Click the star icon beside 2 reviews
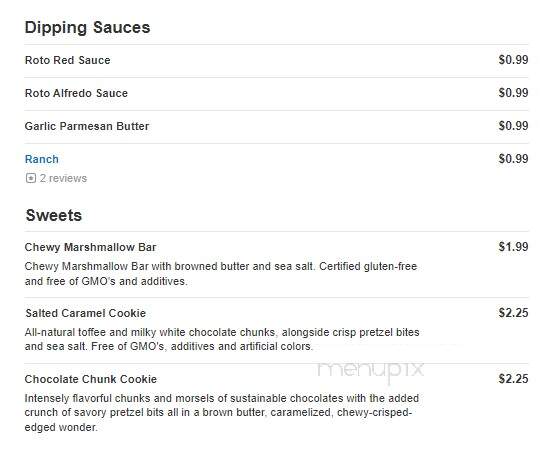The height and width of the screenshot is (452, 550). (31, 178)
